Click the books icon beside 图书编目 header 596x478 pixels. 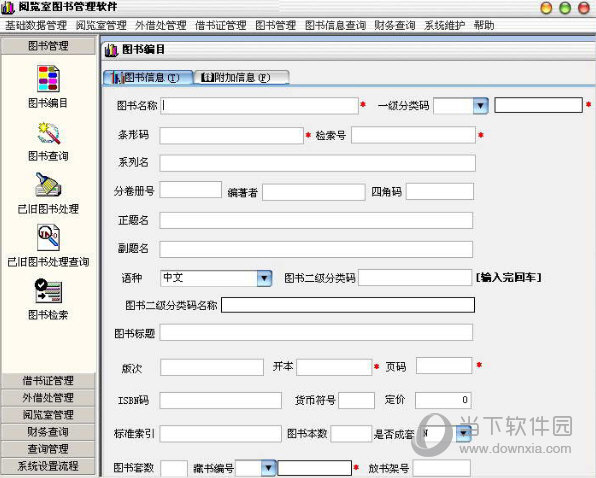[111, 50]
